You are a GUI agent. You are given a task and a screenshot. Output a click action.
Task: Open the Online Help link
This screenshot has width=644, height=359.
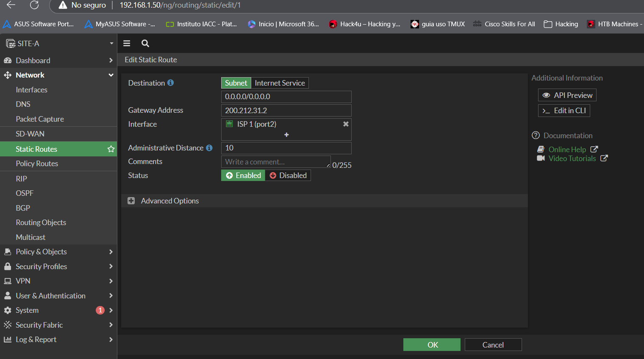coord(567,149)
